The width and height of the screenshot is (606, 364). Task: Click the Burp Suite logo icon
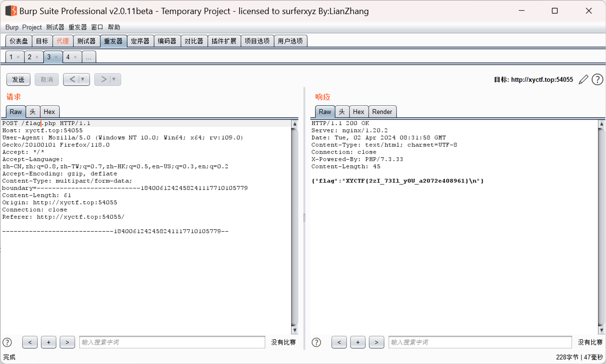tap(11, 11)
